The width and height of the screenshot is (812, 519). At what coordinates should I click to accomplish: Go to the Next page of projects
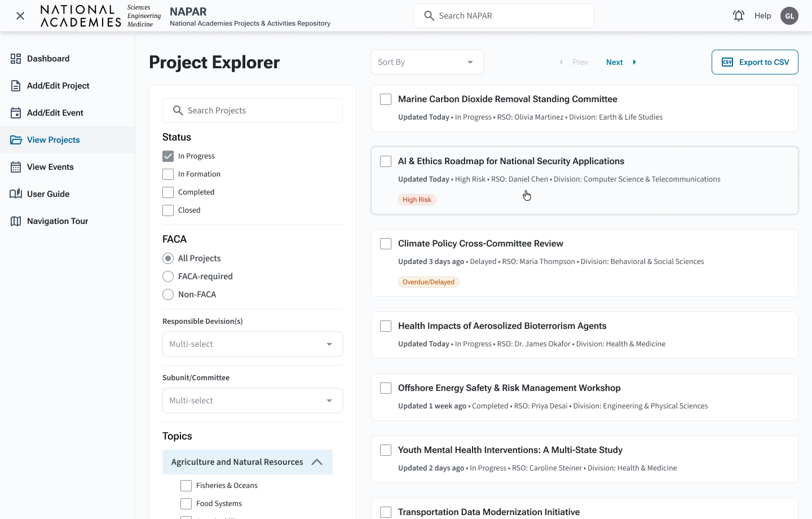point(615,61)
